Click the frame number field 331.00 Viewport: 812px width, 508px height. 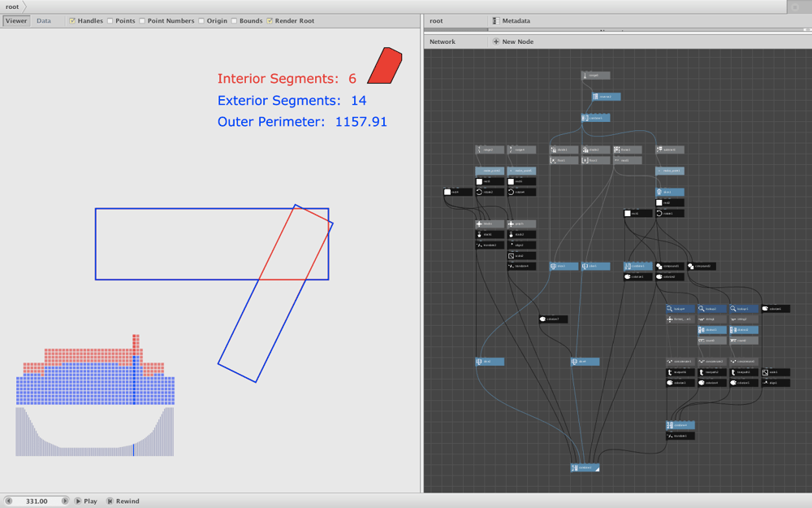[37, 501]
